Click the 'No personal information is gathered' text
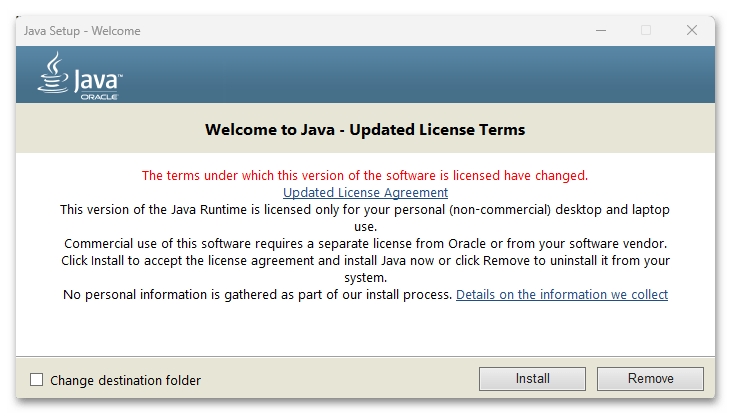 [x=257, y=295]
